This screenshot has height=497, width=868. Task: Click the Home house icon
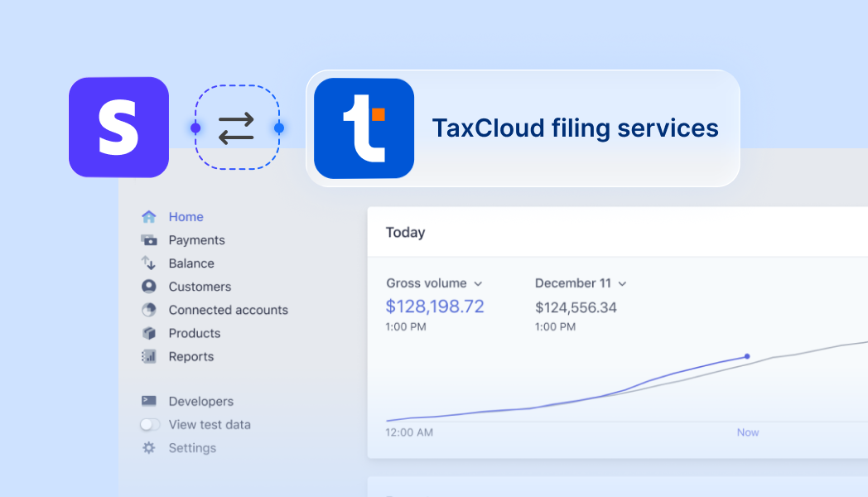coord(148,216)
